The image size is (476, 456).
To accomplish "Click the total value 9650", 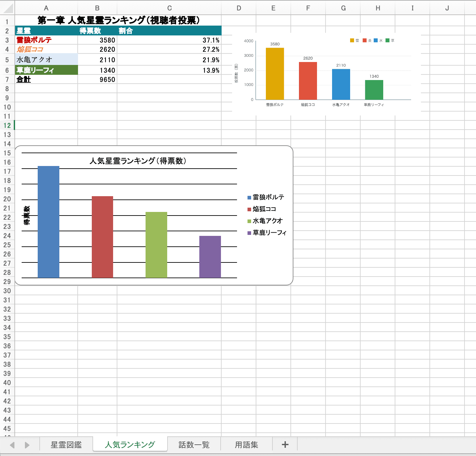I will tap(97, 79).
